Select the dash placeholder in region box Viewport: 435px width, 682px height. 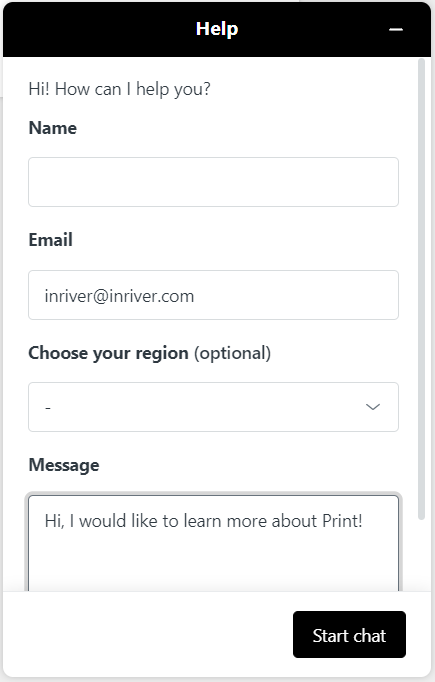click(48, 408)
